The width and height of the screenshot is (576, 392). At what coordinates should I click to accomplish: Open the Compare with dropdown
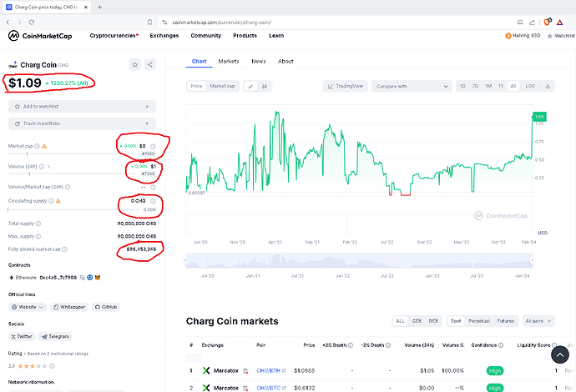[x=412, y=86]
